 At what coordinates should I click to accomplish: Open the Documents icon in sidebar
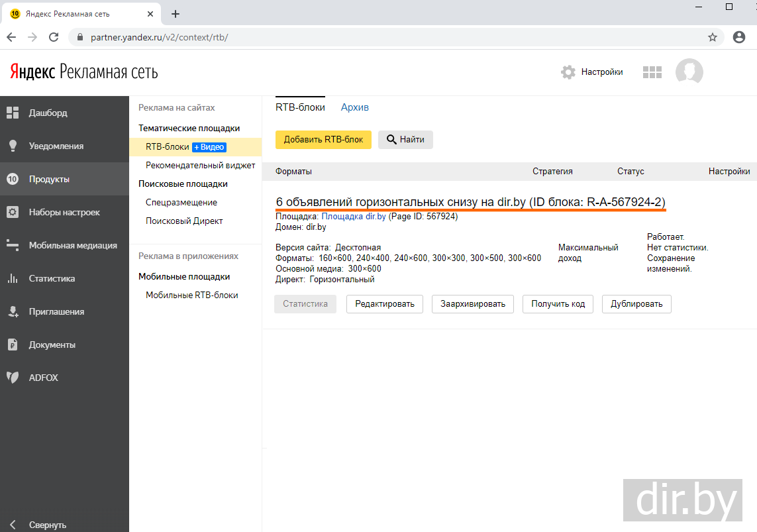[13, 345]
